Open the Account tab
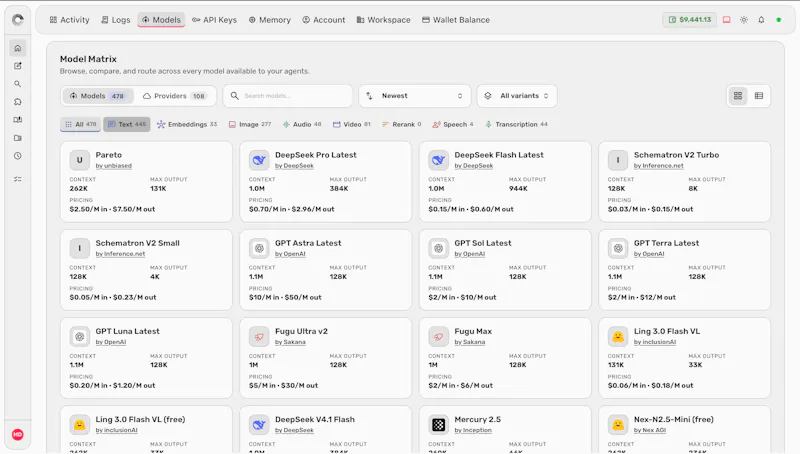This screenshot has width=800, height=454. [323, 20]
